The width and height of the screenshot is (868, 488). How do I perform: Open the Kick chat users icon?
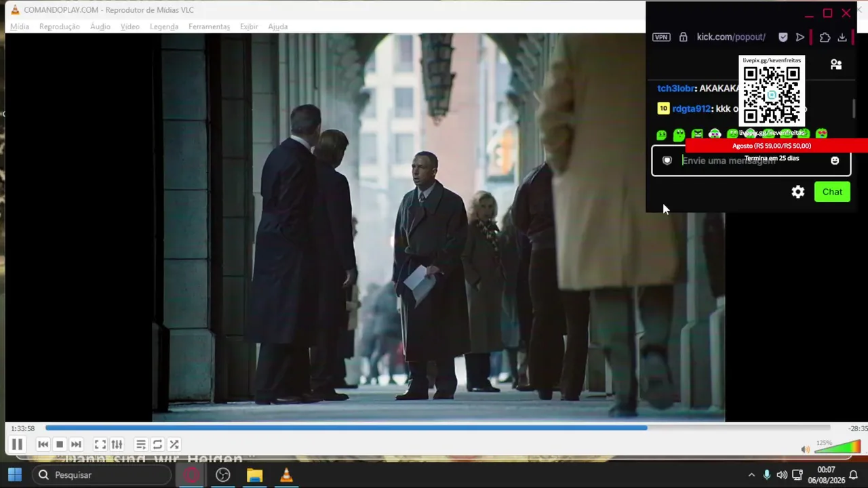tap(836, 64)
